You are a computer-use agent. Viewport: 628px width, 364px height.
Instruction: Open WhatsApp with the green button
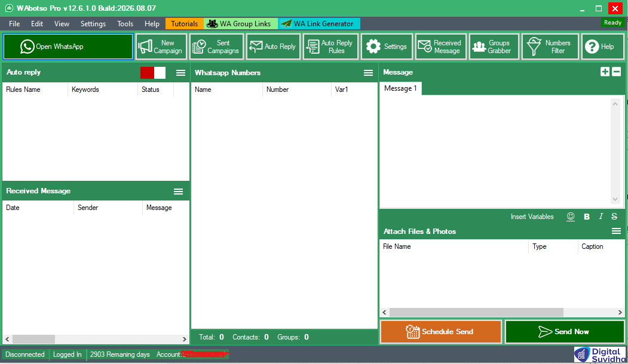tap(68, 47)
